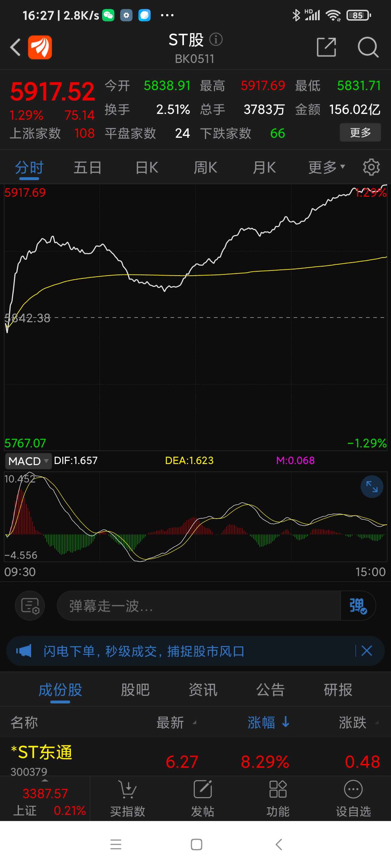Switch to the 日K chart tab

147,167
